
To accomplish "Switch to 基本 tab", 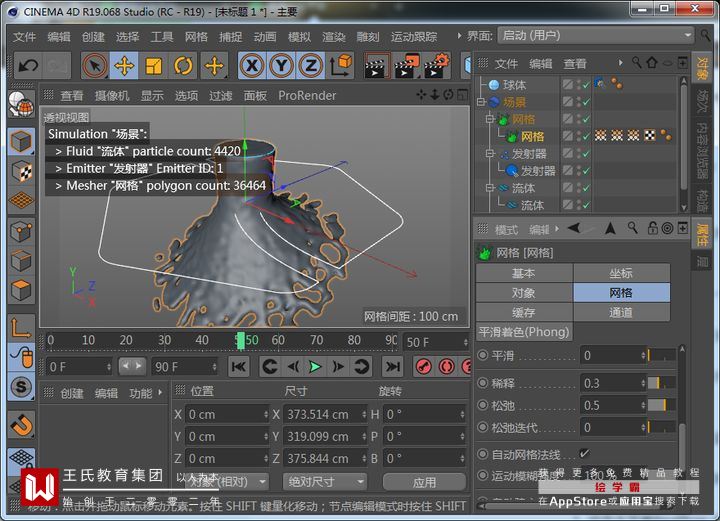I will [524, 274].
